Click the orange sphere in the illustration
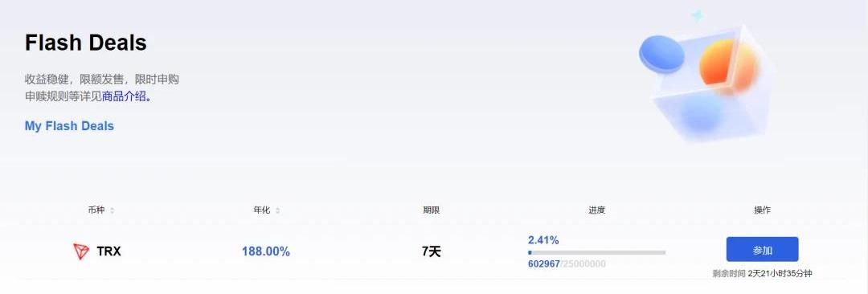The height and width of the screenshot is (294, 868). click(x=728, y=67)
